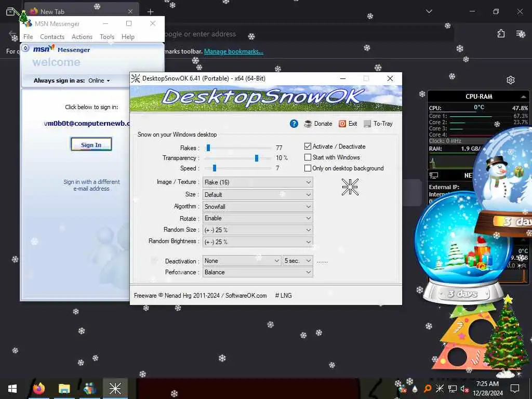Send DesktopSnowOK To-Tray
The image size is (532, 399).
378,124
